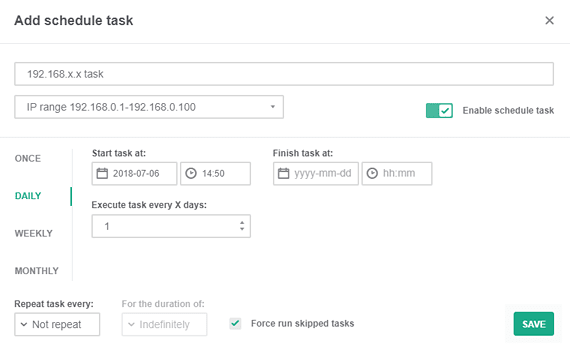
Task: Click the task name field '192.168.x.x task'
Action: pos(284,74)
